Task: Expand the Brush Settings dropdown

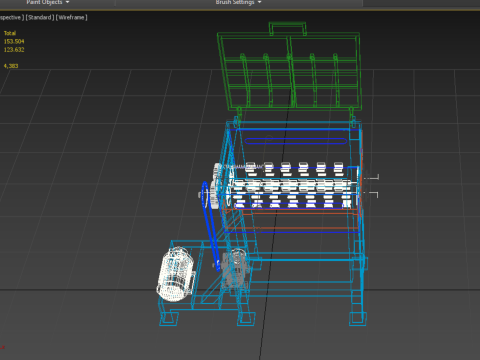Action: [238, 2]
